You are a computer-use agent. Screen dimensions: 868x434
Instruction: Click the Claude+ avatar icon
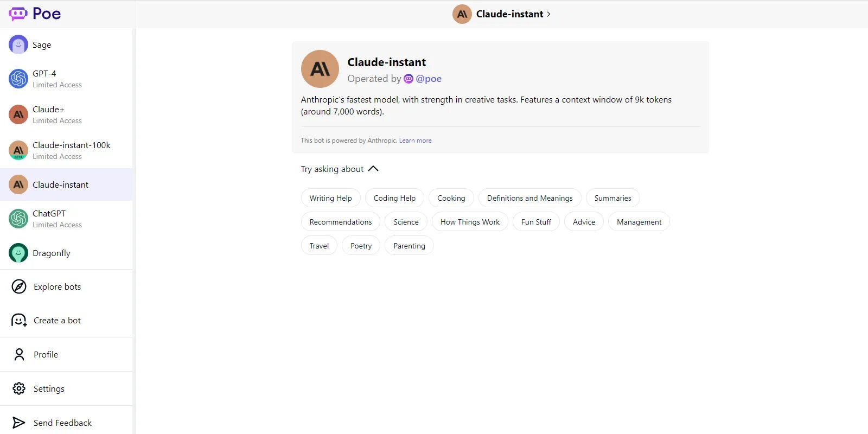click(18, 114)
